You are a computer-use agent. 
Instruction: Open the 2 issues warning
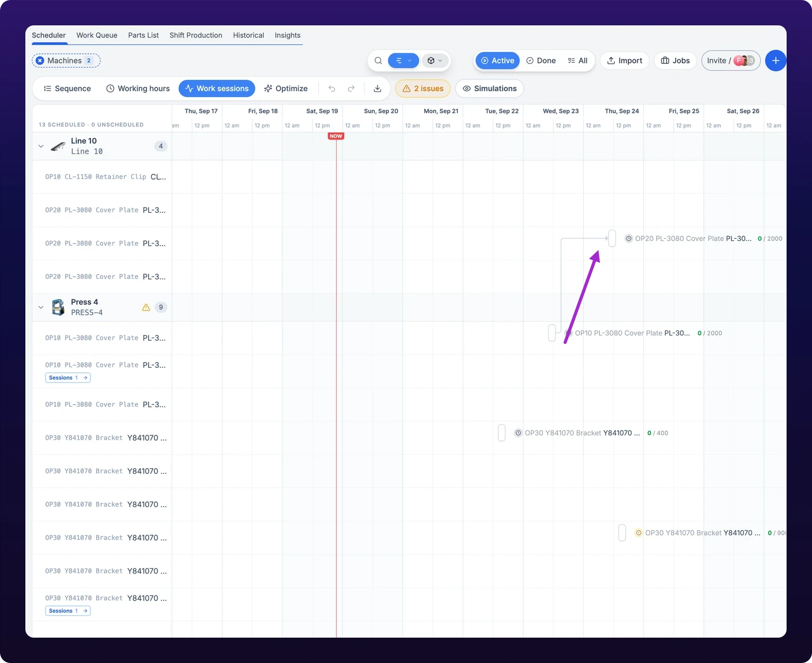[423, 88]
